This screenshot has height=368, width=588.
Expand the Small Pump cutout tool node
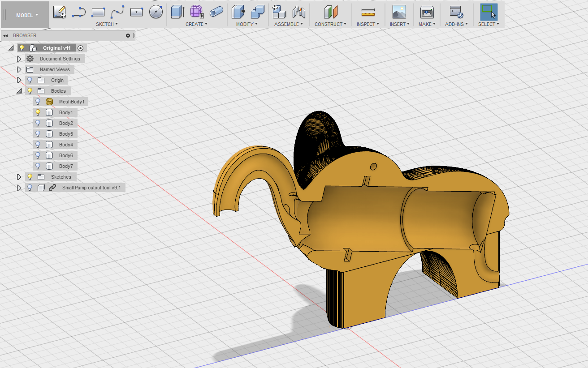click(19, 188)
